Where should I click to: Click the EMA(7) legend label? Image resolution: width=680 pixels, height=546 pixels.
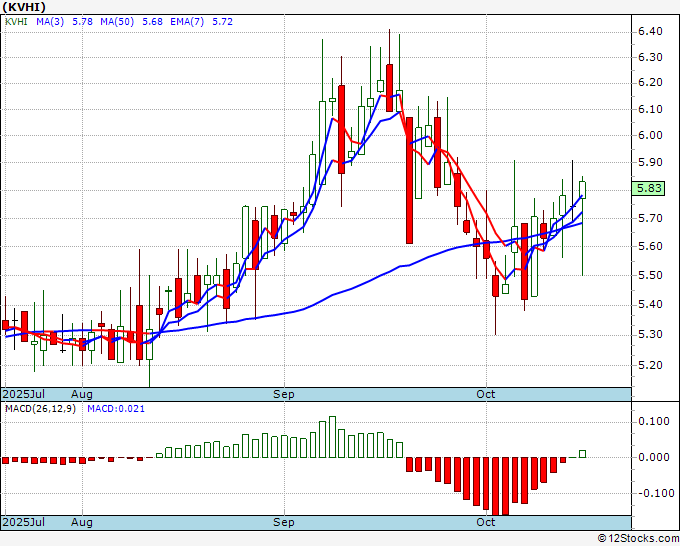[187, 22]
